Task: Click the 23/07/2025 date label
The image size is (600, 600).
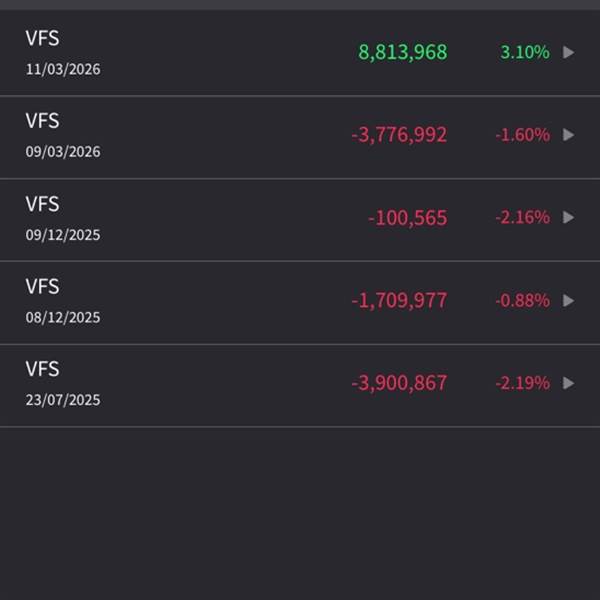Action: coord(63,400)
